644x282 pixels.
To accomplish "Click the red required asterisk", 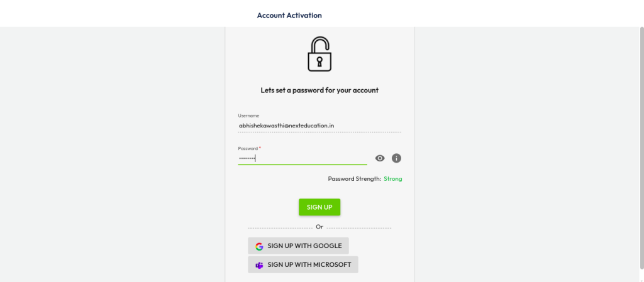I will 260,148.
